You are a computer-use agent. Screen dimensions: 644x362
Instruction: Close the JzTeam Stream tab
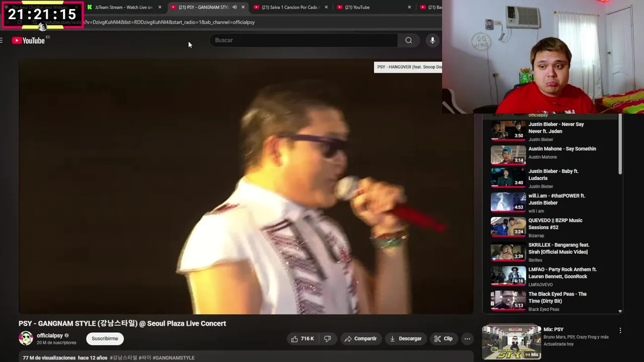pos(160,7)
